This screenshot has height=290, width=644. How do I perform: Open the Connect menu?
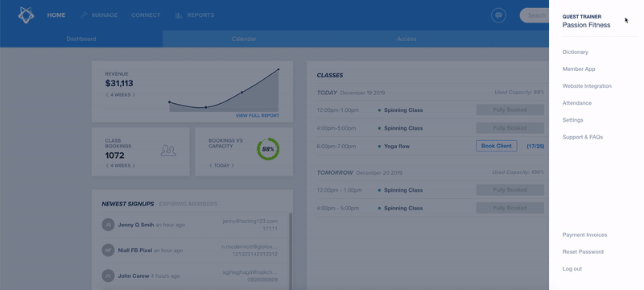pyautogui.click(x=146, y=15)
